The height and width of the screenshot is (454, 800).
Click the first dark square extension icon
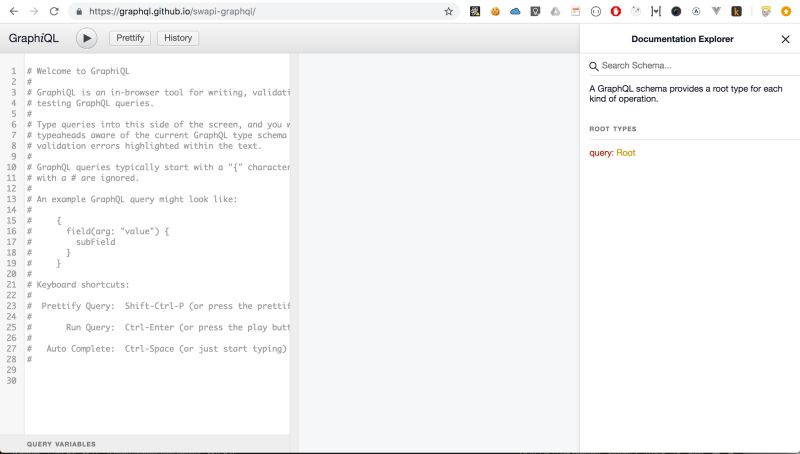[475, 11]
